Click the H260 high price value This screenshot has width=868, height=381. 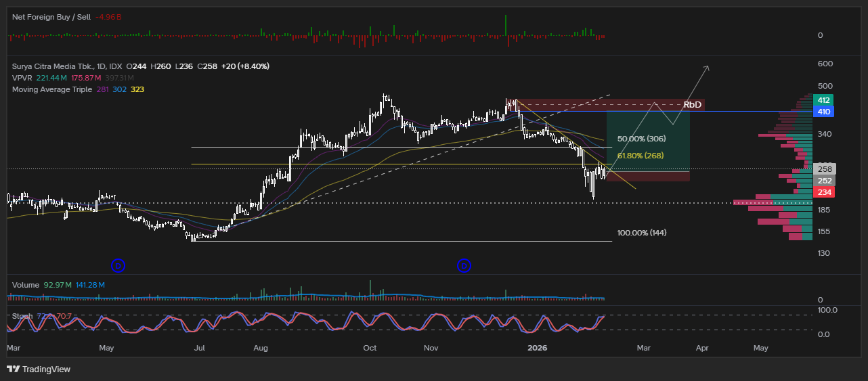coord(160,66)
